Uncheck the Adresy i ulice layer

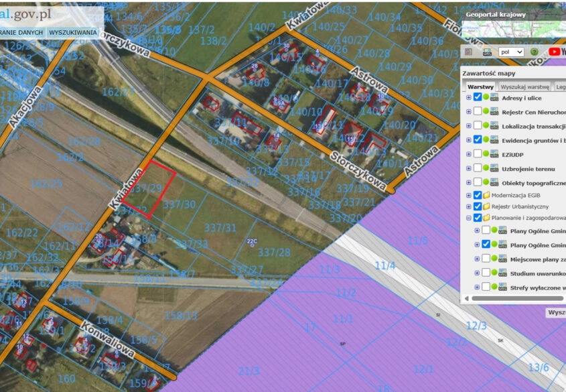478,97
